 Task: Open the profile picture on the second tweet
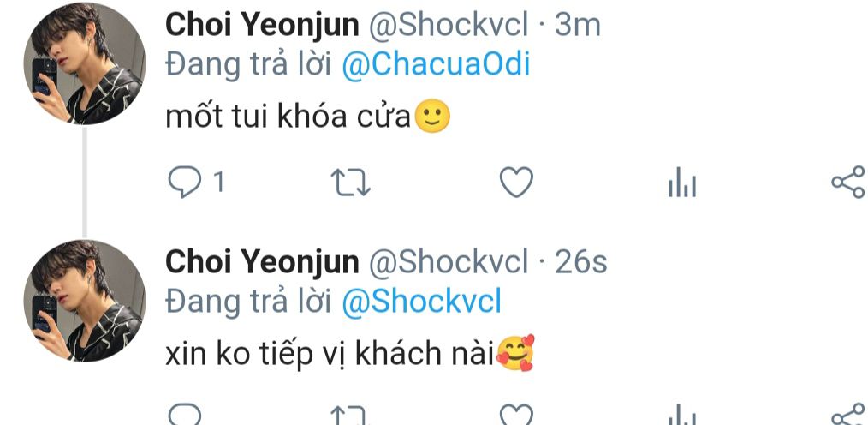83,300
